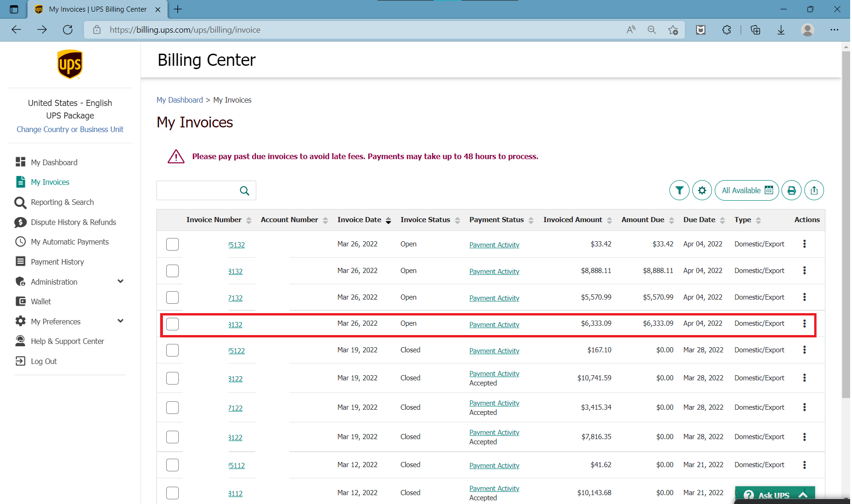Select checkbox for the $6,333.09 invoice
Screen dimensions: 852x504
[x=172, y=324]
